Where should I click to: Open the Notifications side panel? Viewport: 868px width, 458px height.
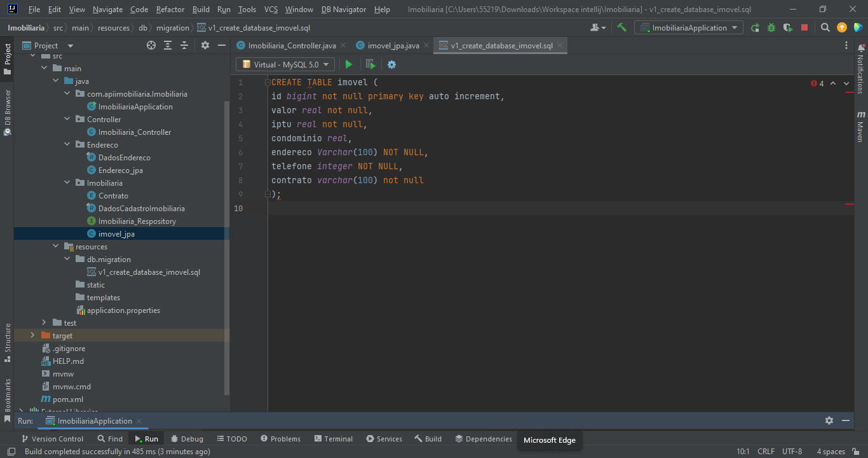pyautogui.click(x=860, y=69)
